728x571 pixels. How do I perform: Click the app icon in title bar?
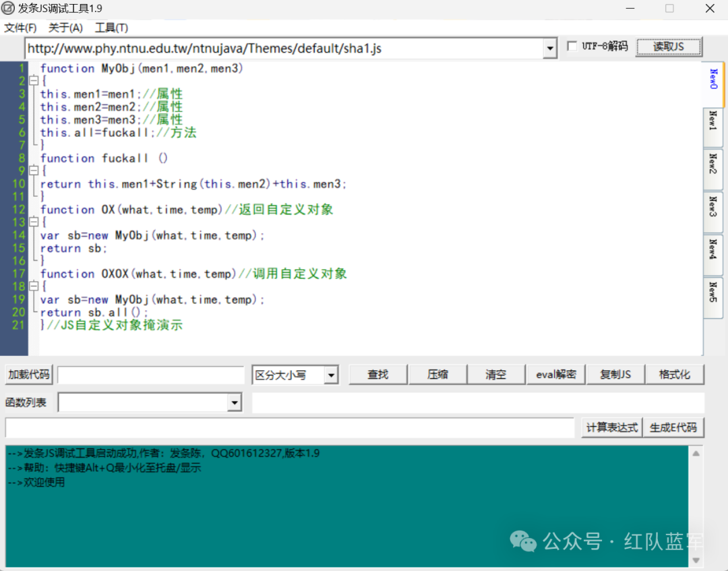(9, 9)
